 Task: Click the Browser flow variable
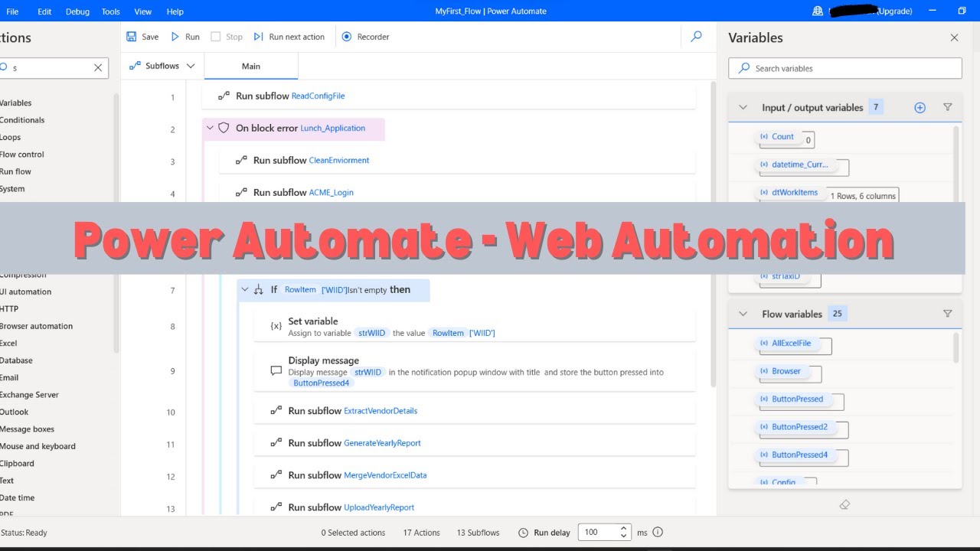pyautogui.click(x=781, y=371)
